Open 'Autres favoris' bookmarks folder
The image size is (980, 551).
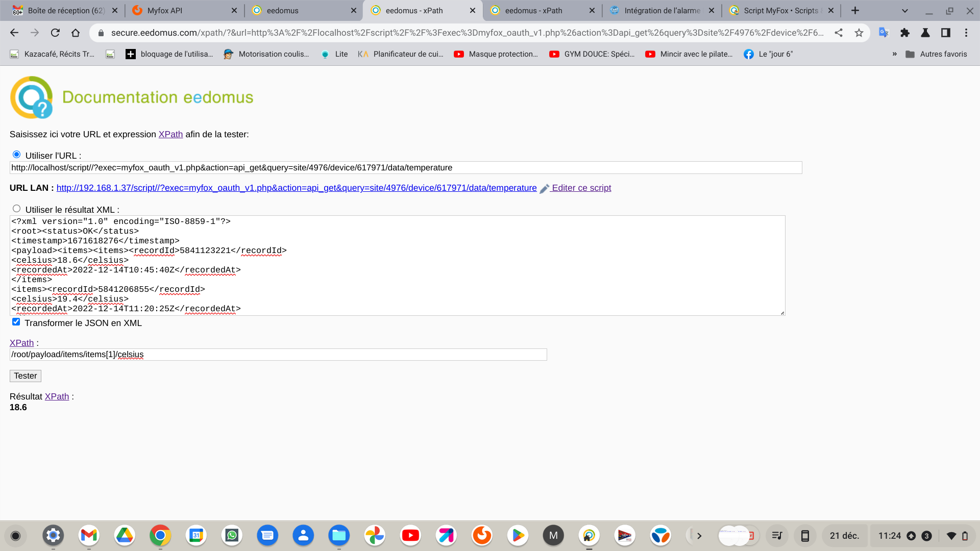click(936, 54)
